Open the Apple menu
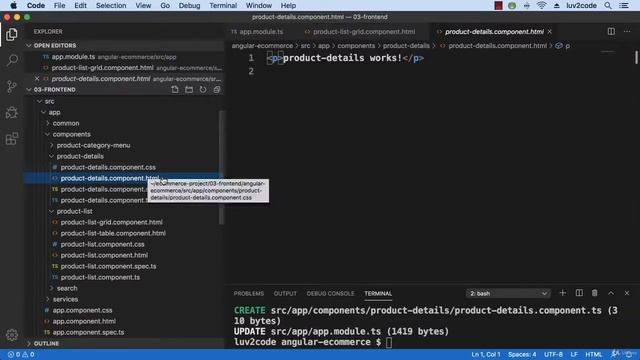Screen dimensions: 640x360 click(13, 5)
